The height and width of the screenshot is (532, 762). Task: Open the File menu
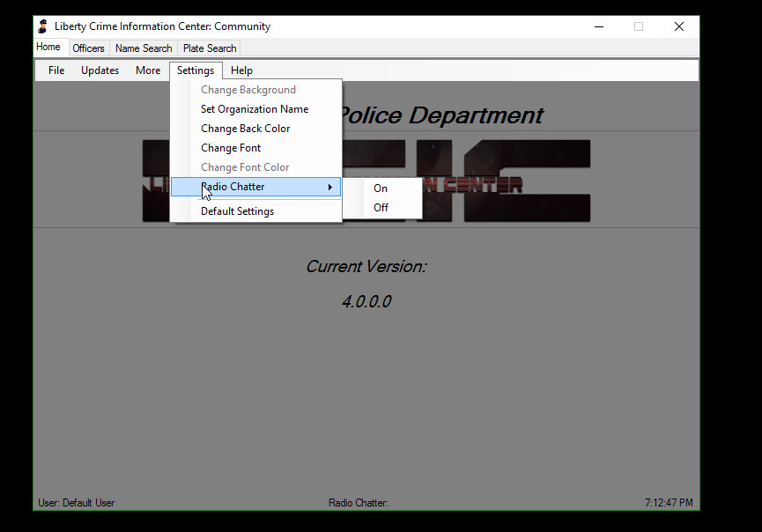[56, 70]
